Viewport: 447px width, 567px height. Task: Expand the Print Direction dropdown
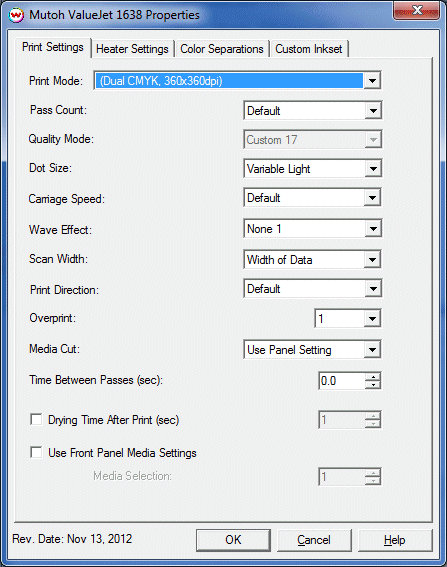312,289
